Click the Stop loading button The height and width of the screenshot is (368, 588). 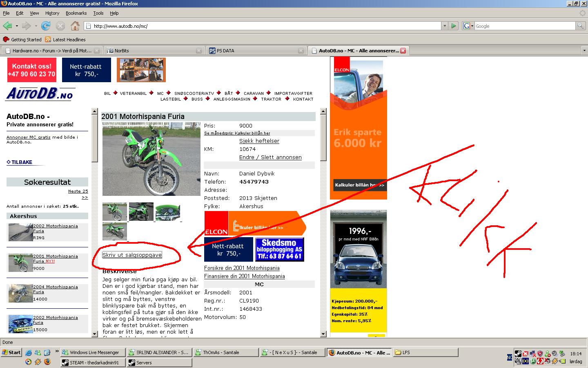(60, 26)
